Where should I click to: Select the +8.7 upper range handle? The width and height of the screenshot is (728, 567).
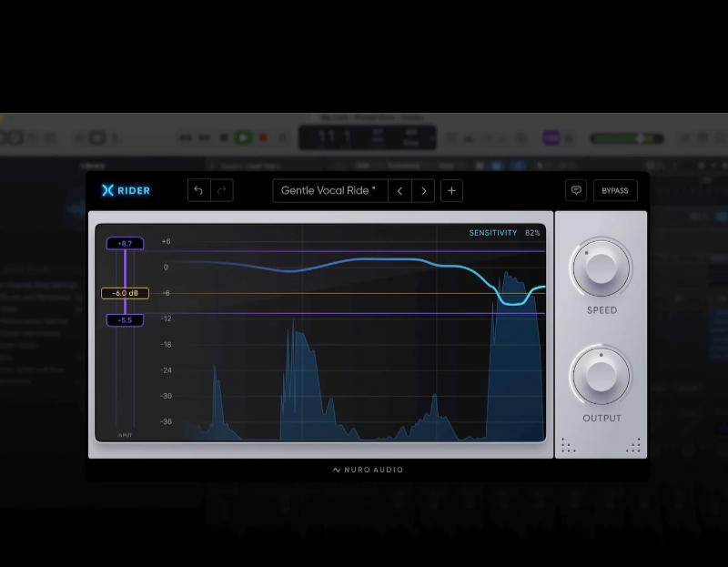pos(125,243)
